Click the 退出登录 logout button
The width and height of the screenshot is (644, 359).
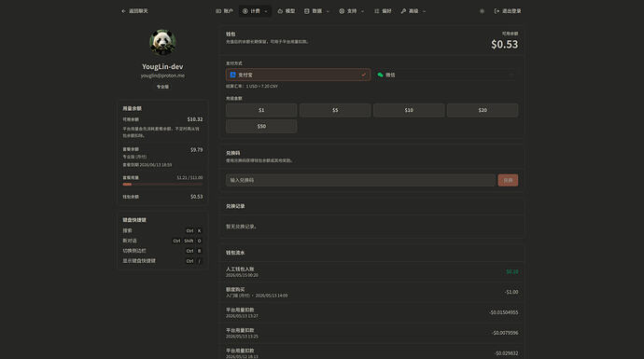pos(508,11)
